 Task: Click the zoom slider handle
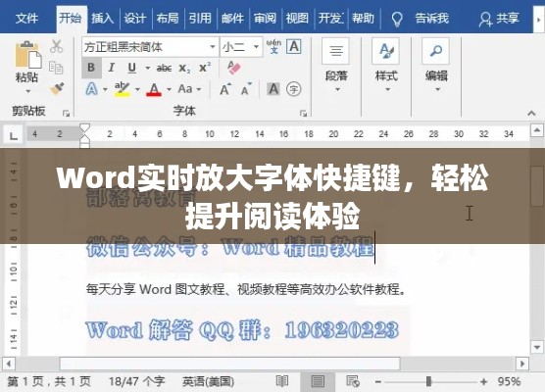(429, 381)
